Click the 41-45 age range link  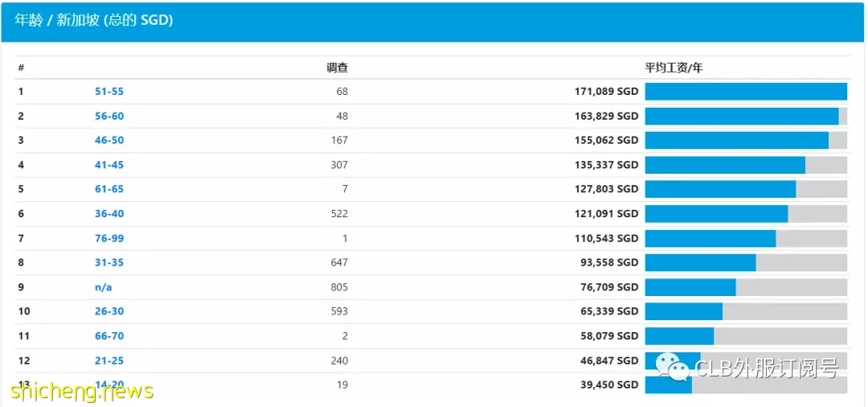click(x=109, y=165)
